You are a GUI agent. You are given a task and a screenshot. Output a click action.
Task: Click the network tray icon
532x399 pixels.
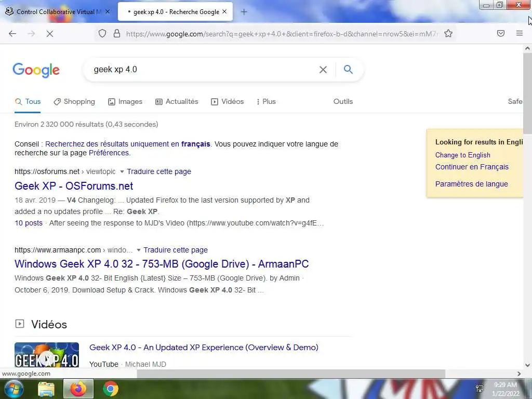[x=480, y=389]
